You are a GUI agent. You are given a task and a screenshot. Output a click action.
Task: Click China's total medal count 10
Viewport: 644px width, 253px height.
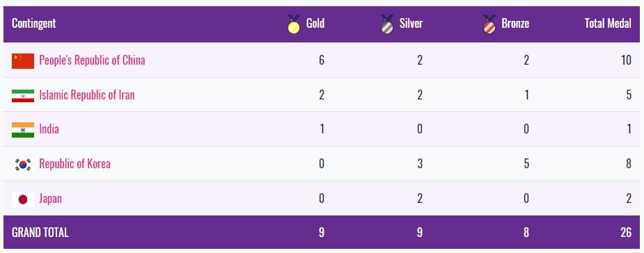coord(626,60)
